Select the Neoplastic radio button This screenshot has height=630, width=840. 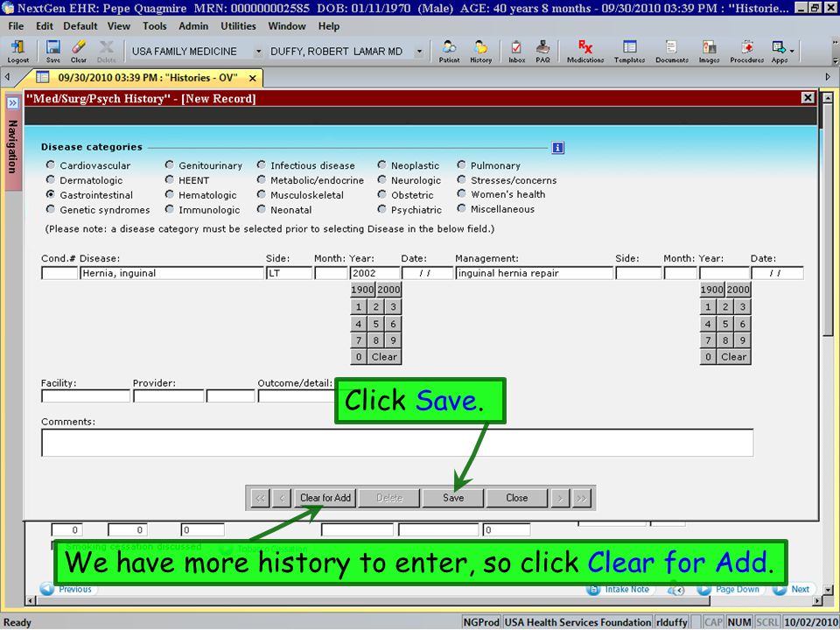pyautogui.click(x=381, y=165)
